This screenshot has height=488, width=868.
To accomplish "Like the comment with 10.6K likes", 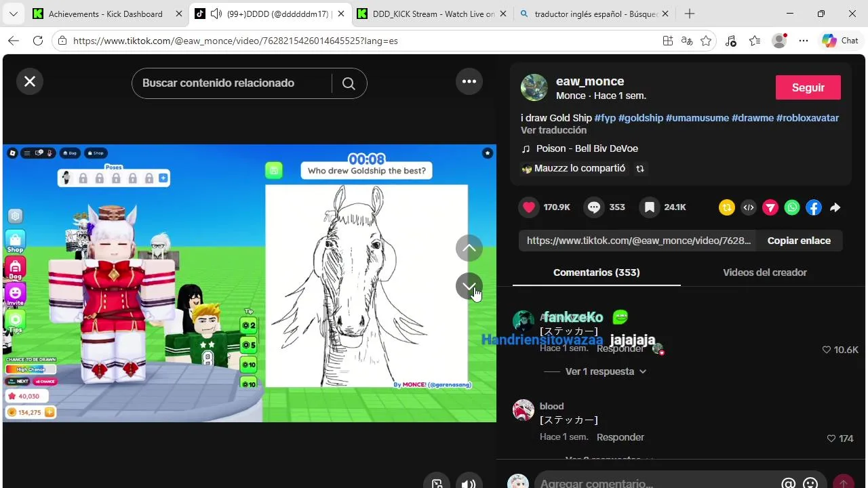I will pos(827,350).
